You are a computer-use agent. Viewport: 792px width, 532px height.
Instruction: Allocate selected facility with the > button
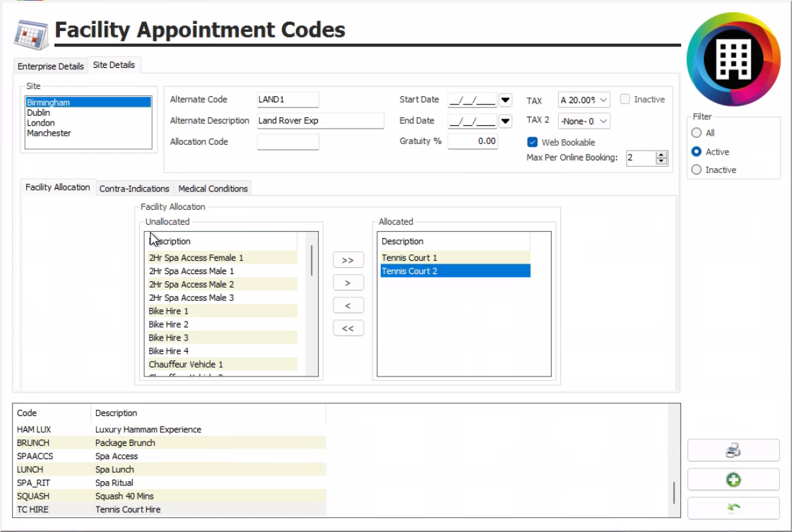point(348,283)
